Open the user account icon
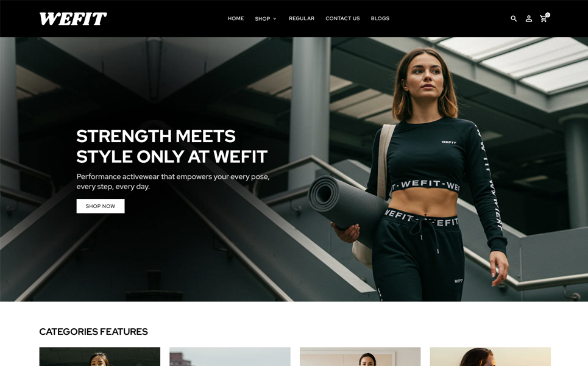The image size is (588, 366). click(x=529, y=18)
